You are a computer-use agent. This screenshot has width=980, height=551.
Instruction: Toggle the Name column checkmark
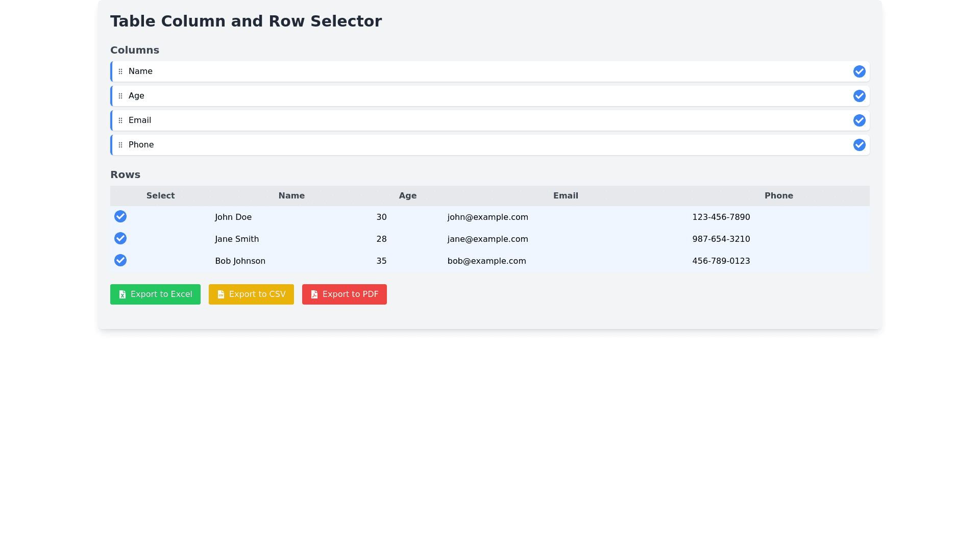(859, 71)
